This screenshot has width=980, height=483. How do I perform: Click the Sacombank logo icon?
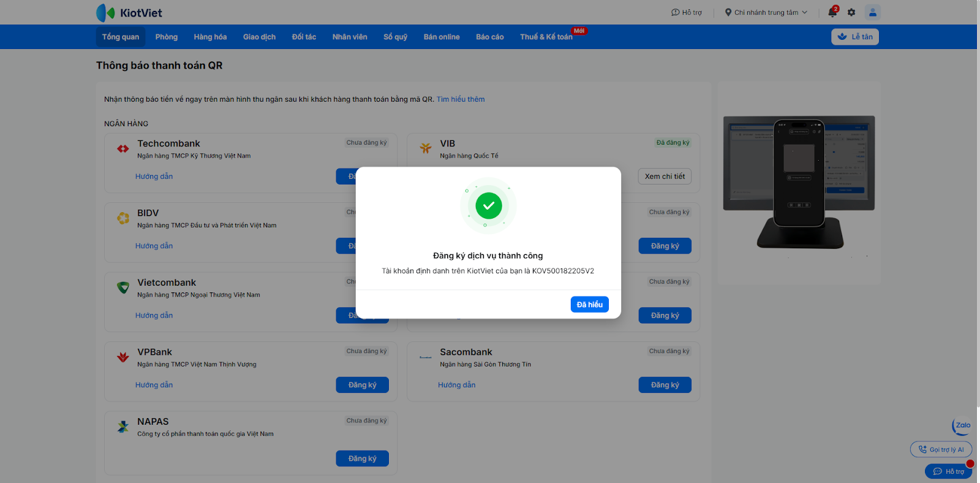click(426, 357)
